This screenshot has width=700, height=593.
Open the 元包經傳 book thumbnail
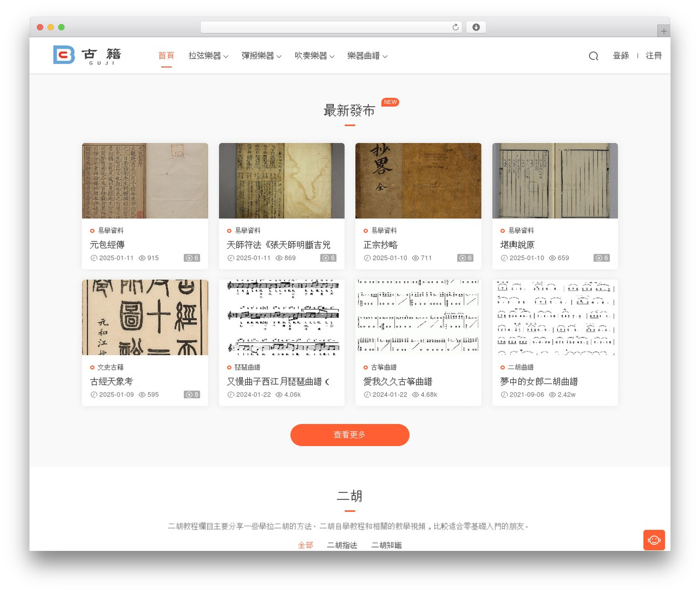point(145,181)
